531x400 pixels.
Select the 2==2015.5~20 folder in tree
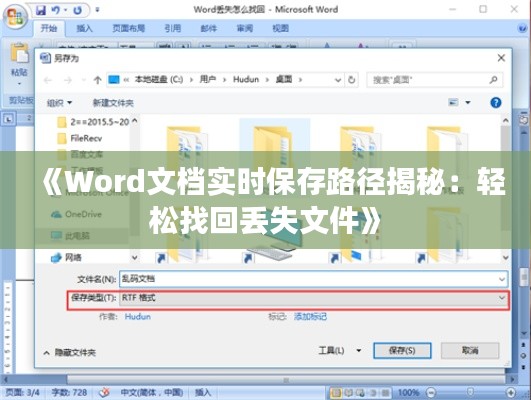tap(93, 122)
